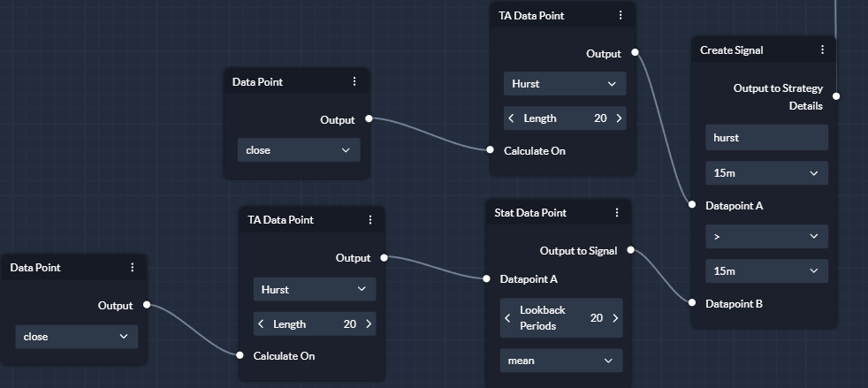Open the lower TA Data Point options menu
Screen dimensions: 868x388
click(369, 220)
